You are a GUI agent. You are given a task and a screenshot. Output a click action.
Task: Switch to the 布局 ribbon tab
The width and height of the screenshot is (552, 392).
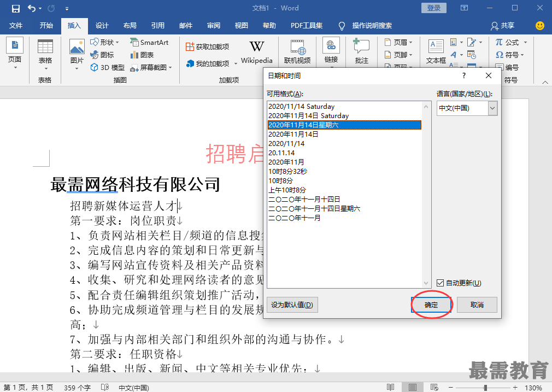click(130, 25)
